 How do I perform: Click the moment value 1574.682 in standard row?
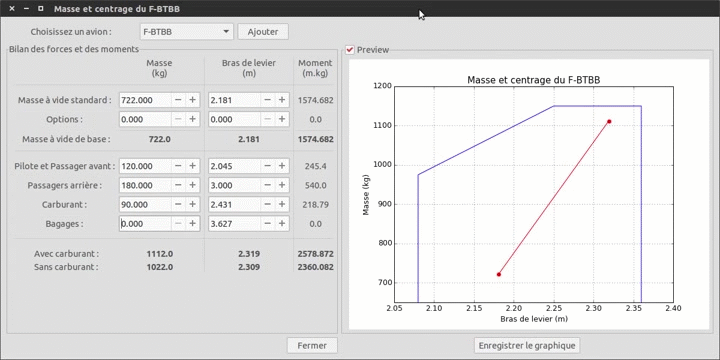[315, 100]
